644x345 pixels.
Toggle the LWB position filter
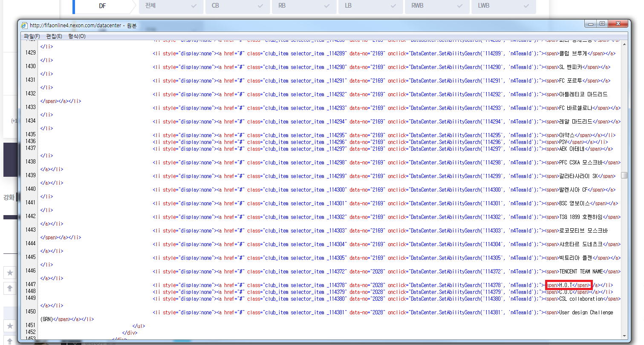pyautogui.click(x=503, y=6)
